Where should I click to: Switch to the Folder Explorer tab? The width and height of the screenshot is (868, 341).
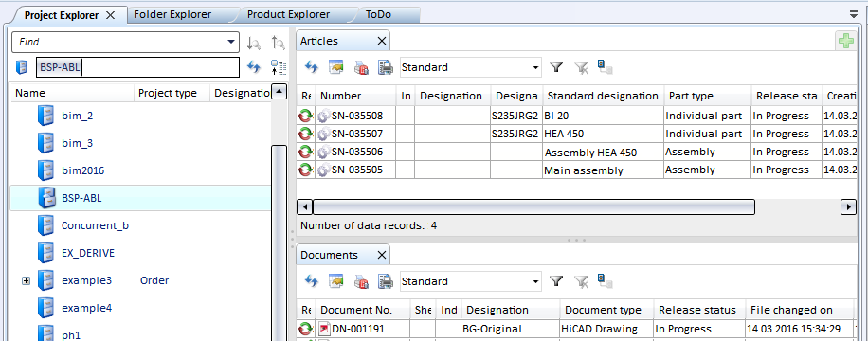tap(172, 15)
